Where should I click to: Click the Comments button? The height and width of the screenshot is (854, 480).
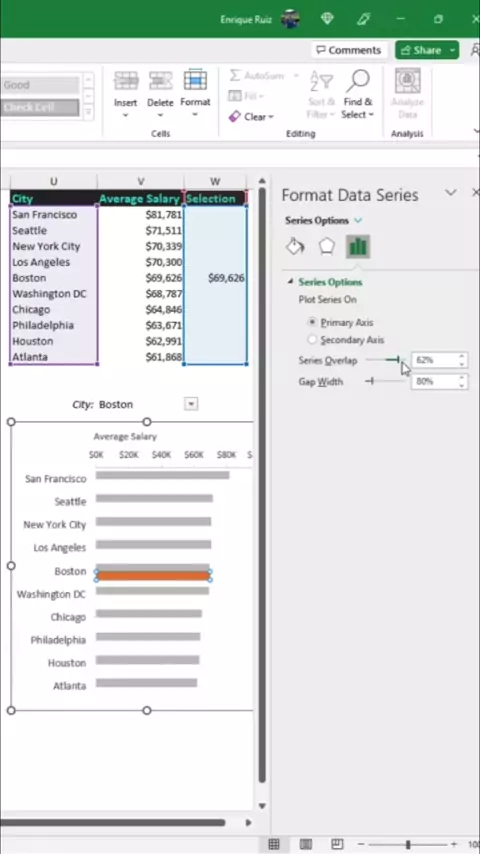(x=349, y=50)
